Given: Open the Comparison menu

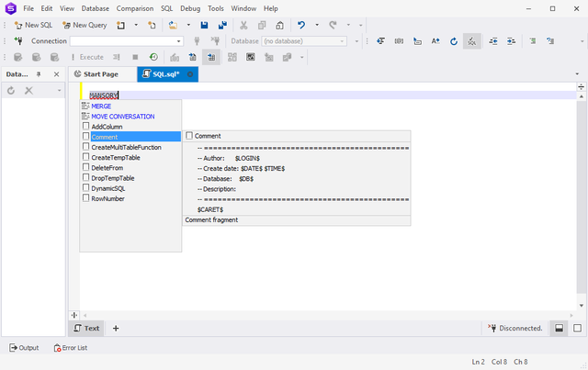Looking at the screenshot, I should pyautogui.click(x=135, y=8).
